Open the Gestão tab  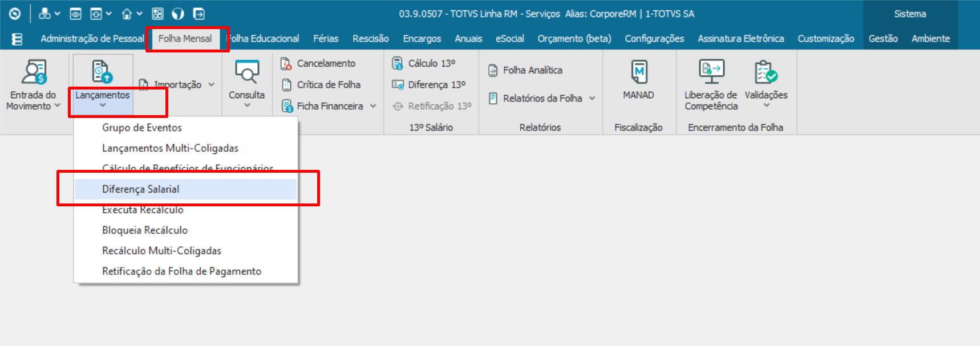point(883,39)
